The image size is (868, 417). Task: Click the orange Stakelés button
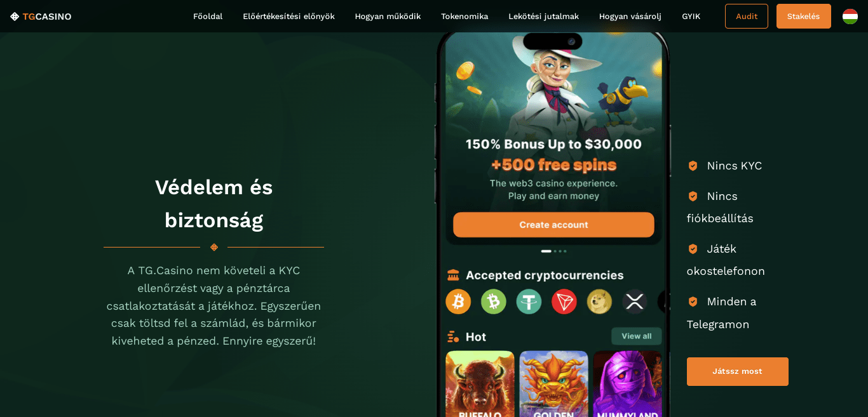click(804, 17)
